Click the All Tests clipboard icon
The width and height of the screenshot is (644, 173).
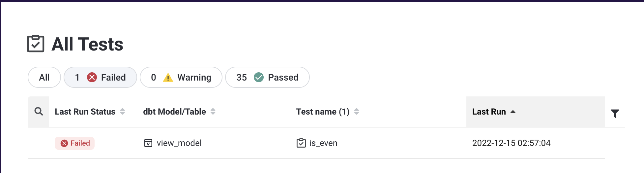36,44
